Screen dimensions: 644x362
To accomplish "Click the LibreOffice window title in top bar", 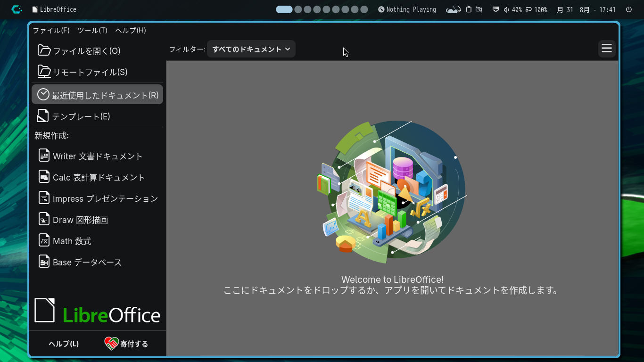I will [x=54, y=9].
